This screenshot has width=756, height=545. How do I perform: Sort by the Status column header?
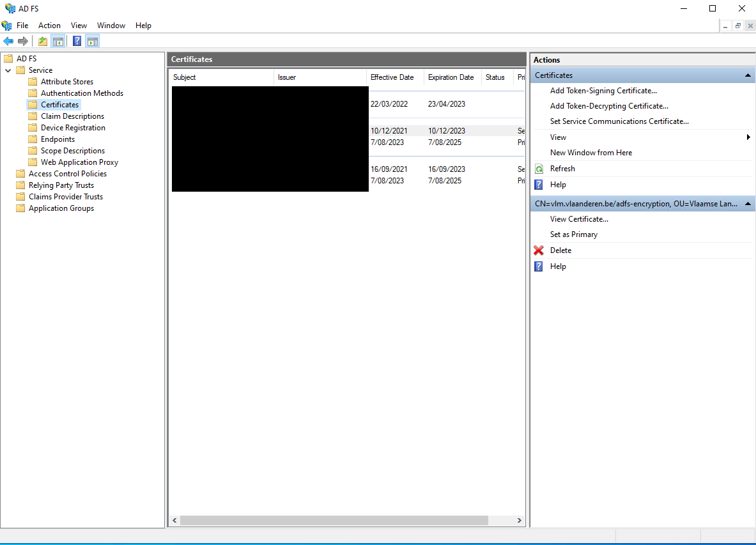497,77
